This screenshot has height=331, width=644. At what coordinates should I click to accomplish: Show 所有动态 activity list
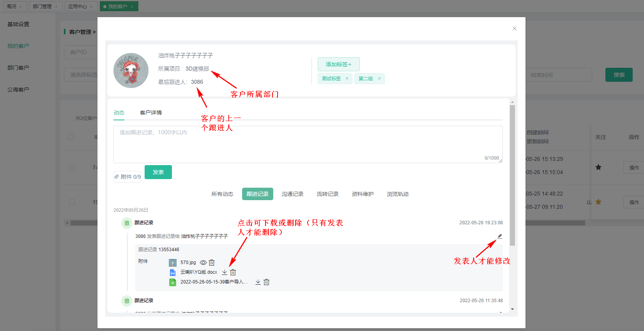[222, 194]
